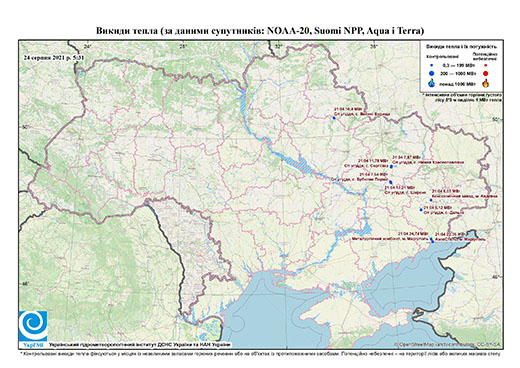
Task: Click the UkrHMI spiral logo
Action: 33,326
